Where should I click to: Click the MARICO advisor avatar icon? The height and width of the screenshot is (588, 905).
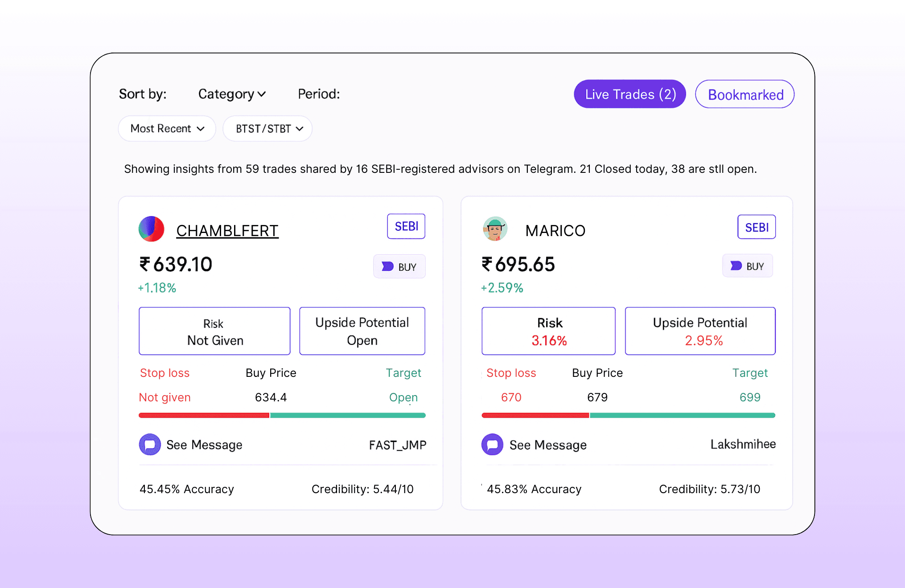point(495,229)
